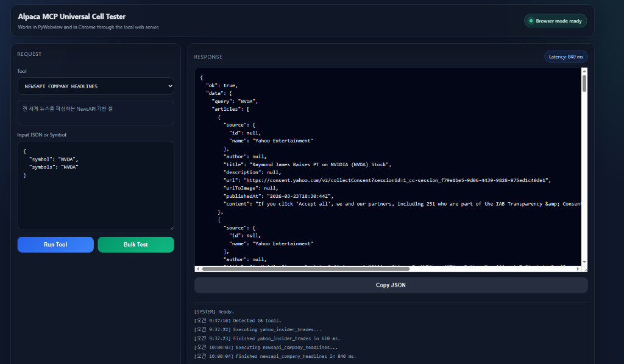Click inside the Input JSON or Symbol textarea
The image size is (624, 364).
click(96, 186)
